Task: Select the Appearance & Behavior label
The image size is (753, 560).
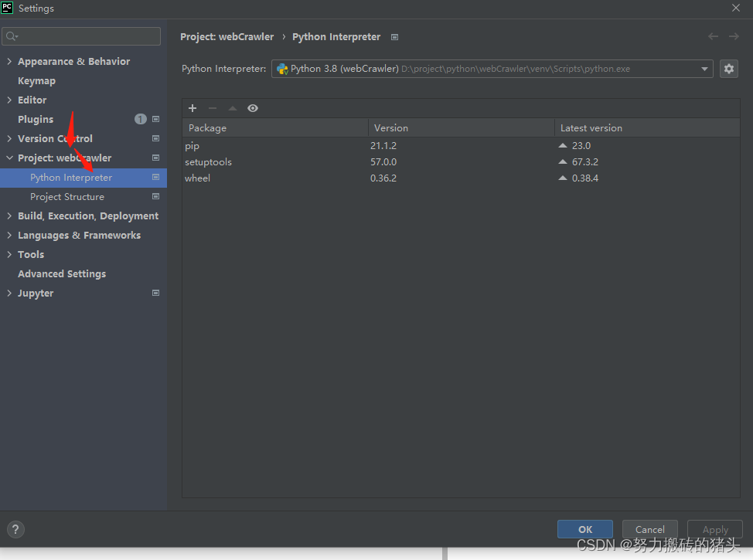Action: pos(74,62)
